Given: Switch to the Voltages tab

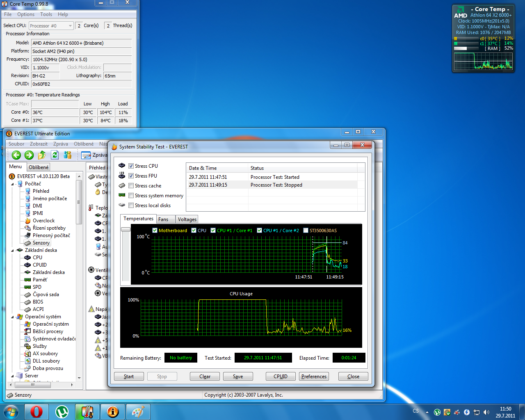Looking at the screenshot, I should pos(187,219).
